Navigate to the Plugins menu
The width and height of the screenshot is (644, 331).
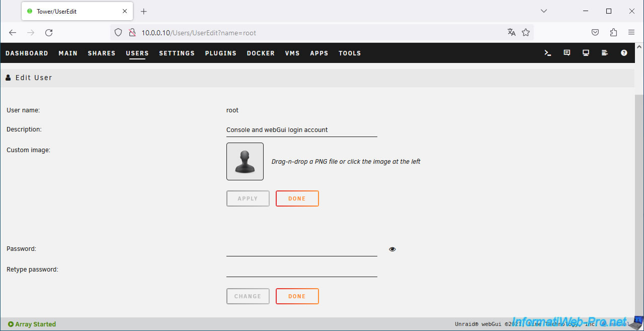pos(220,53)
